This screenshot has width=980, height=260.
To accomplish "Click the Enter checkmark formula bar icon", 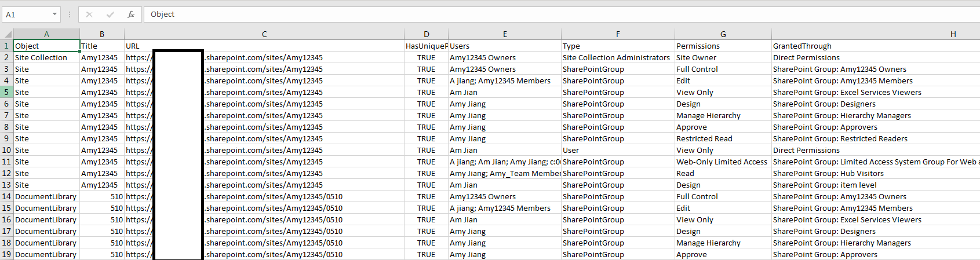I will [x=110, y=14].
